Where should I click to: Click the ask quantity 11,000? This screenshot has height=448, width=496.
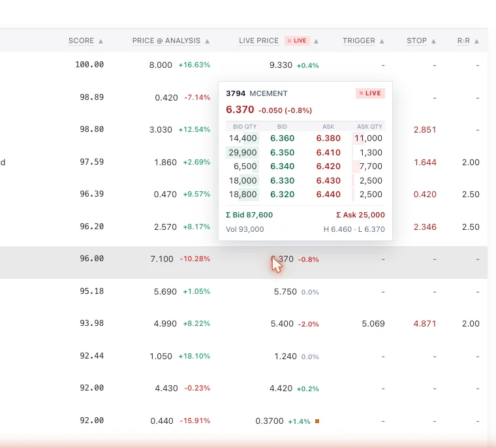(368, 138)
